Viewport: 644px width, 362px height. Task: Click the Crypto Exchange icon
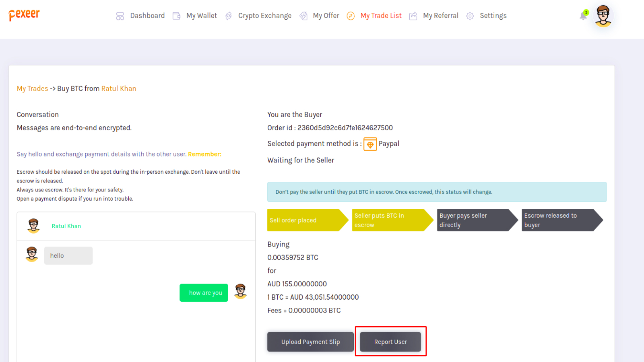click(x=228, y=15)
